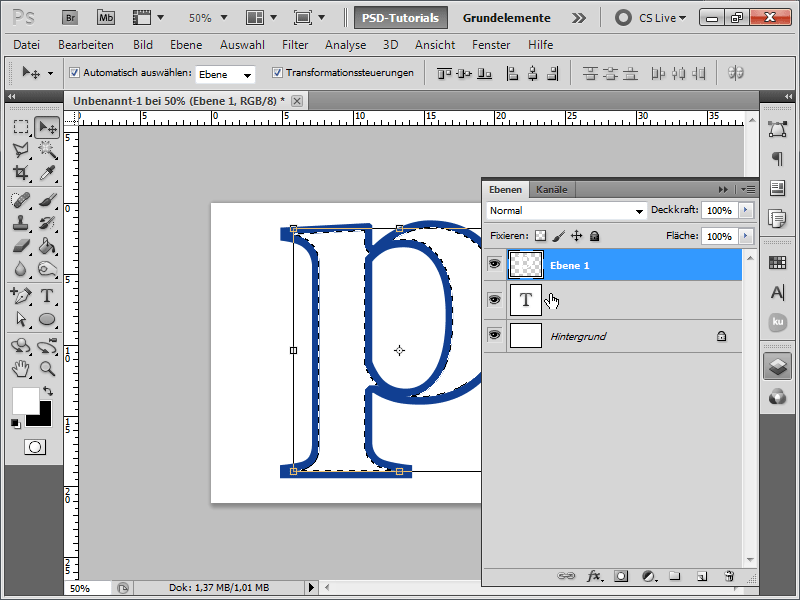Lock image pixels with brush icon
The height and width of the screenshot is (600, 800).
coord(559,236)
